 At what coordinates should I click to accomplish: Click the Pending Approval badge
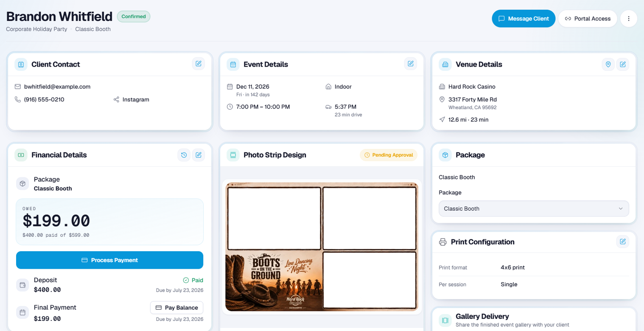click(389, 155)
